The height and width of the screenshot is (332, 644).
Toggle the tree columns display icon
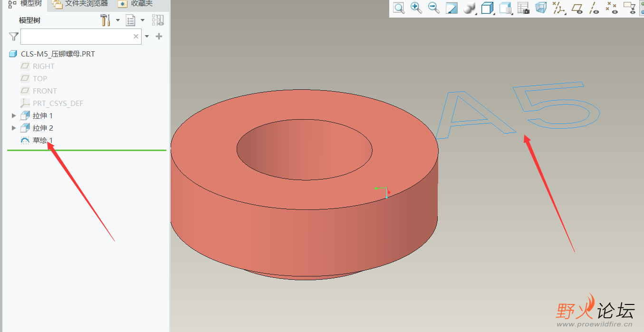tap(158, 20)
